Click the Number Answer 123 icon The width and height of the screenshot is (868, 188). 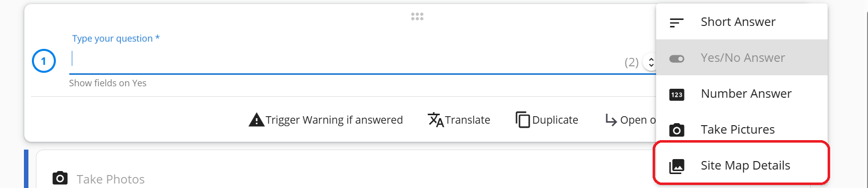click(x=677, y=95)
